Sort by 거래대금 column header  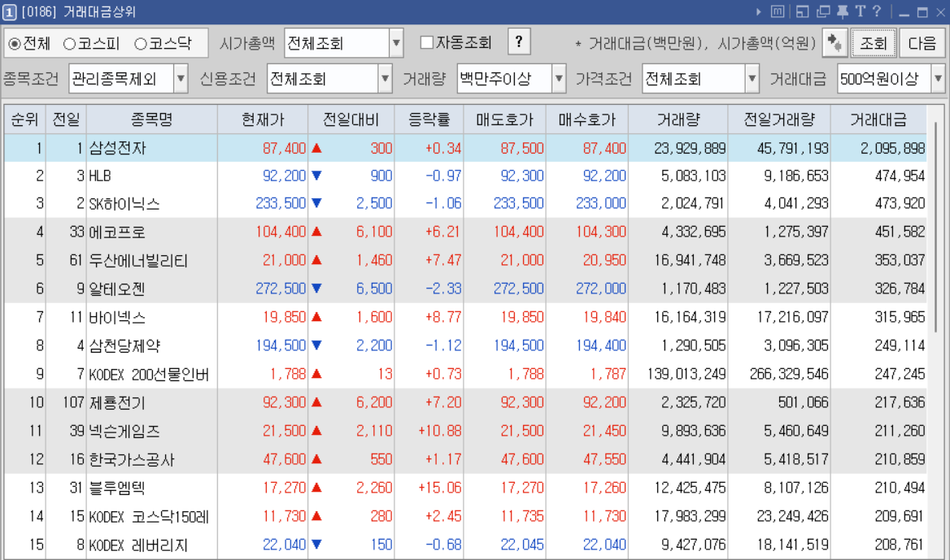click(x=878, y=119)
